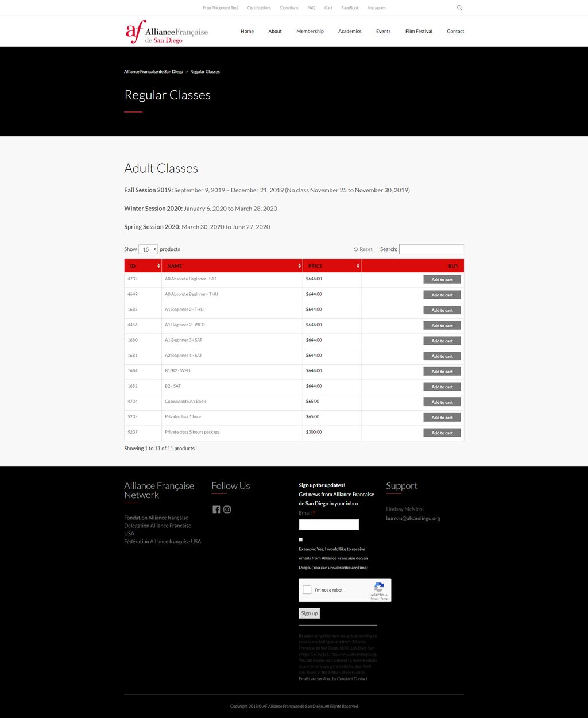Image resolution: width=588 pixels, height=718 pixels.
Task: Add Cosmopolite A1 Book to cart
Action: coord(442,402)
